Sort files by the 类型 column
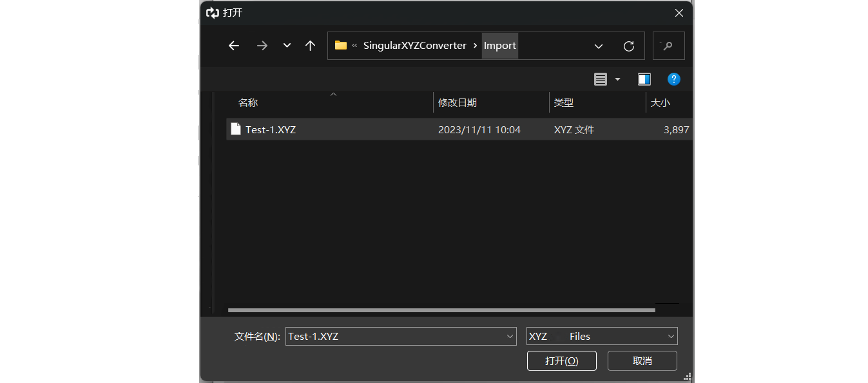This screenshot has width=868, height=383. (564, 102)
